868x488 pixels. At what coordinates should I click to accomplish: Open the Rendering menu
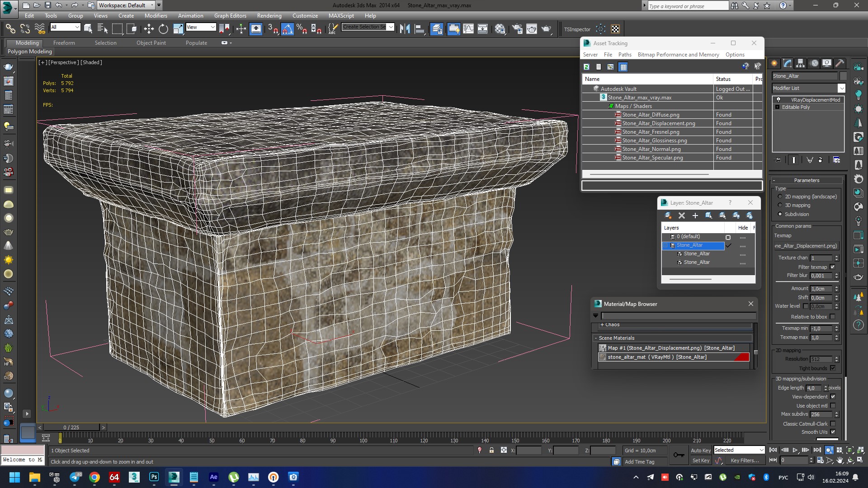click(269, 16)
